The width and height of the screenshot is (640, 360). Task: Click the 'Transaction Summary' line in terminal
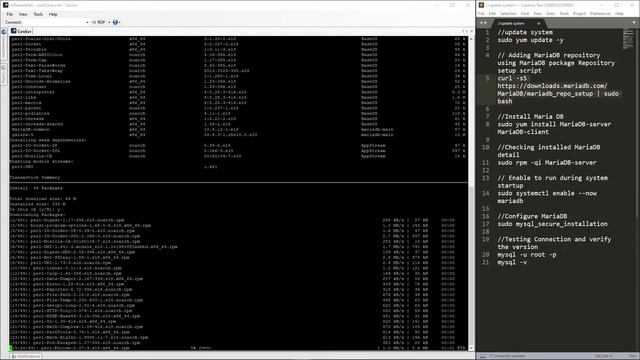[x=35, y=178]
